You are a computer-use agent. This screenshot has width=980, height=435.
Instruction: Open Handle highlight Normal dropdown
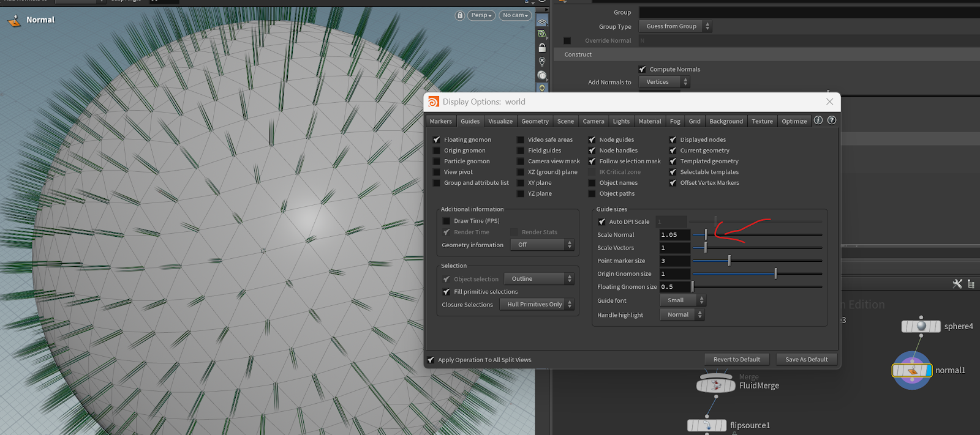(682, 314)
